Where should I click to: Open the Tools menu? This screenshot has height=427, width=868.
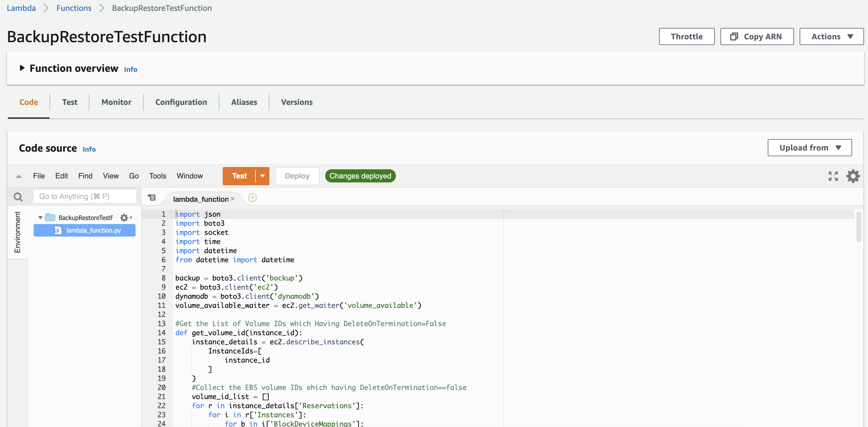tap(158, 176)
